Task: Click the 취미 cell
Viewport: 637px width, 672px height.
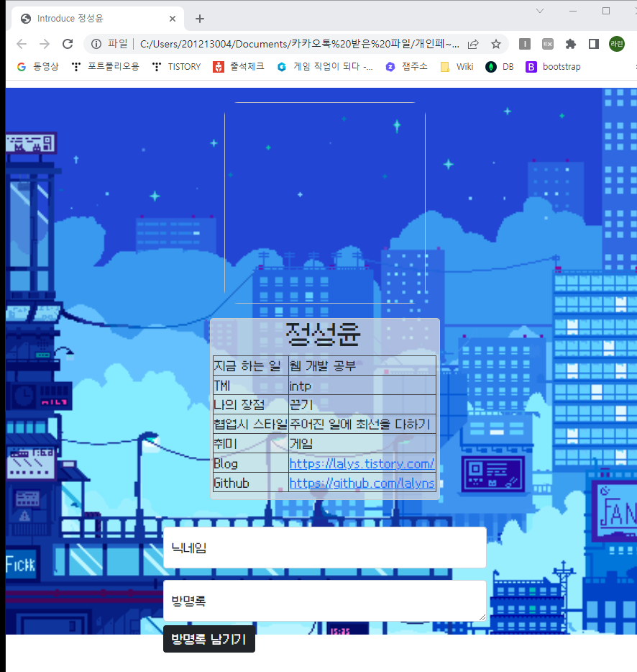Action: tap(251, 444)
